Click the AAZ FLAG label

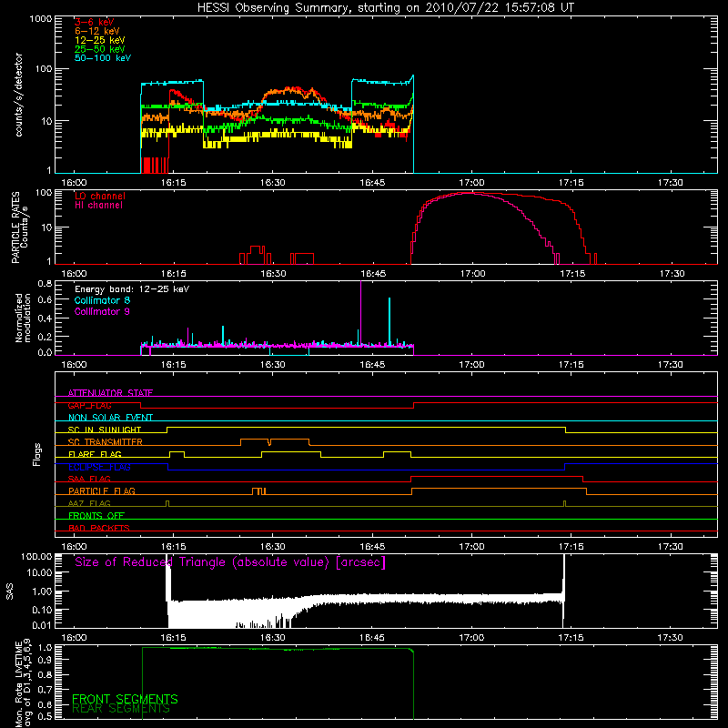click(89, 503)
